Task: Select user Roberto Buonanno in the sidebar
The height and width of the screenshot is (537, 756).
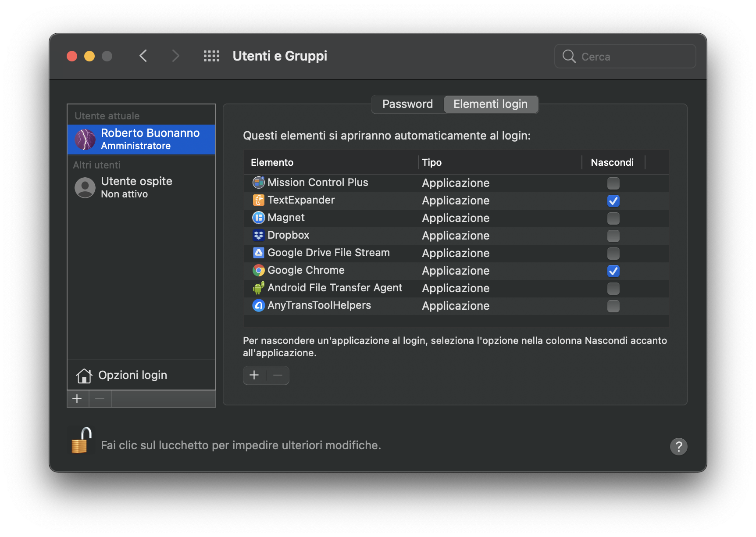Action: click(141, 140)
